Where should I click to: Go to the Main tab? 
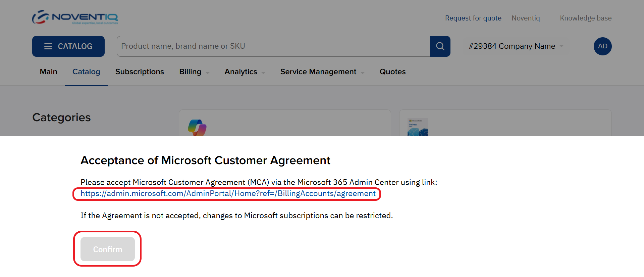point(49,72)
